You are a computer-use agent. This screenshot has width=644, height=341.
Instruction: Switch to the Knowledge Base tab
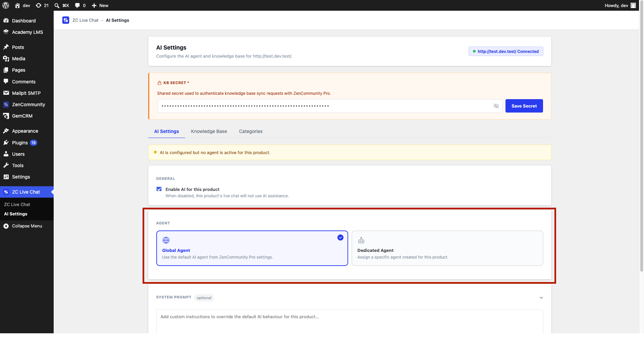(x=209, y=131)
